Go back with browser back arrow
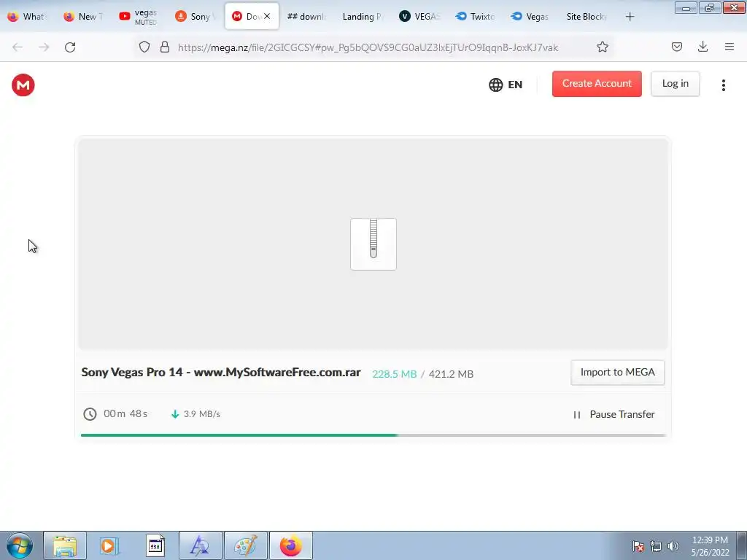The image size is (747, 560). point(18,47)
